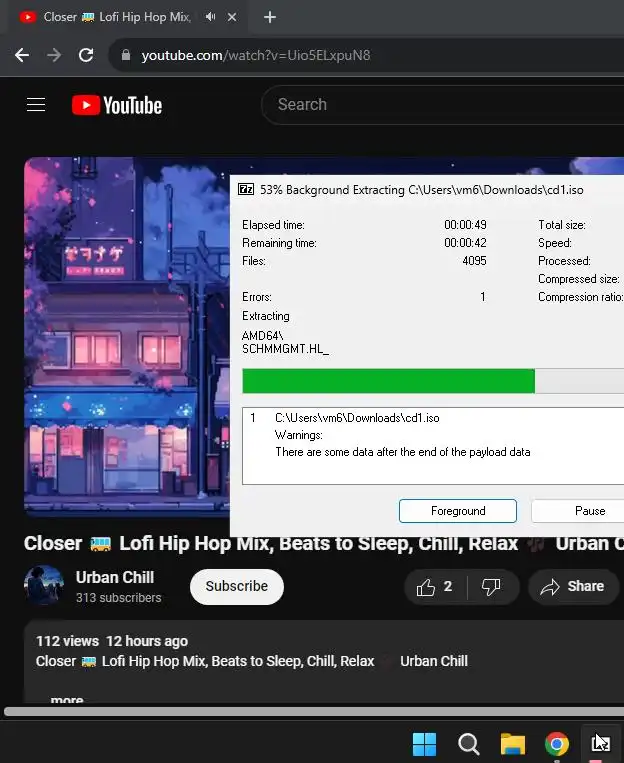
Task: View site information via the lock icon
Action: click(126, 55)
